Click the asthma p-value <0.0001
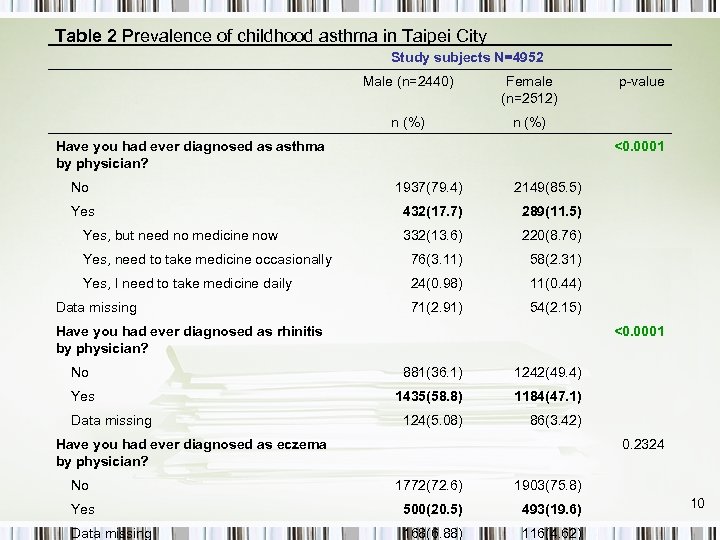This screenshot has width=720, height=540. tap(639, 147)
